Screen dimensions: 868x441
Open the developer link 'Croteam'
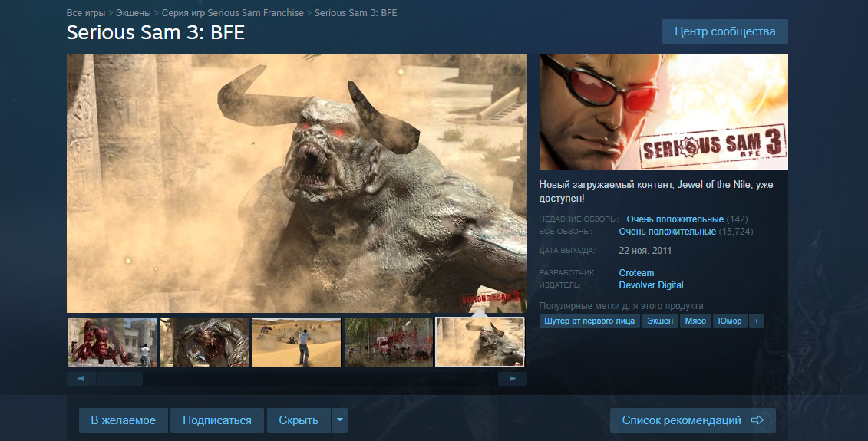636,273
